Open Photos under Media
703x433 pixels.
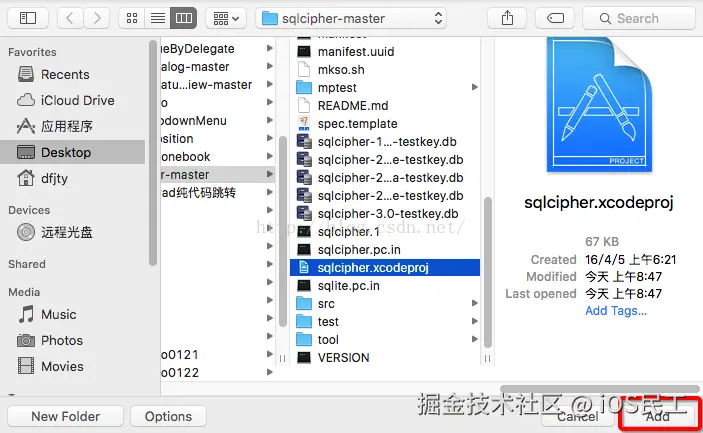point(73,340)
